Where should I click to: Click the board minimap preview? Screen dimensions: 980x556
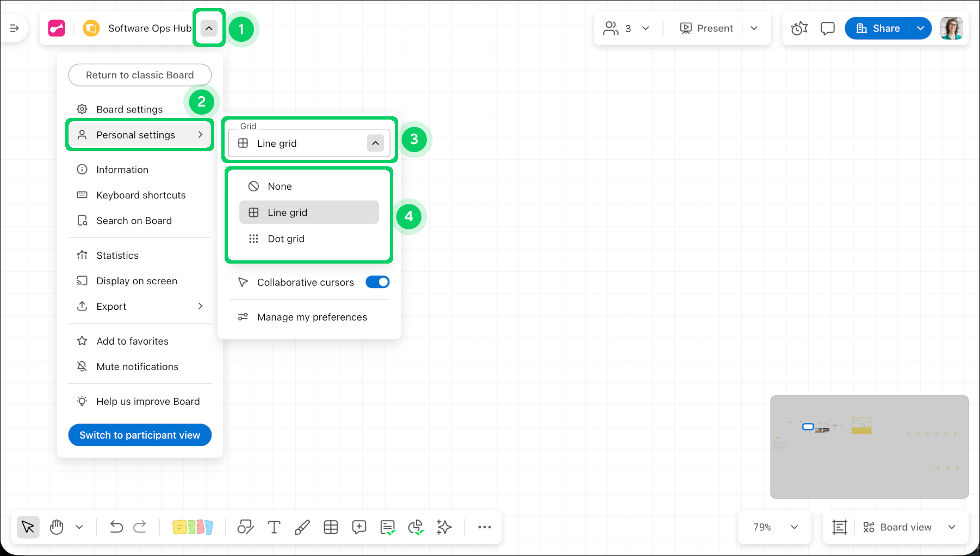click(x=869, y=447)
